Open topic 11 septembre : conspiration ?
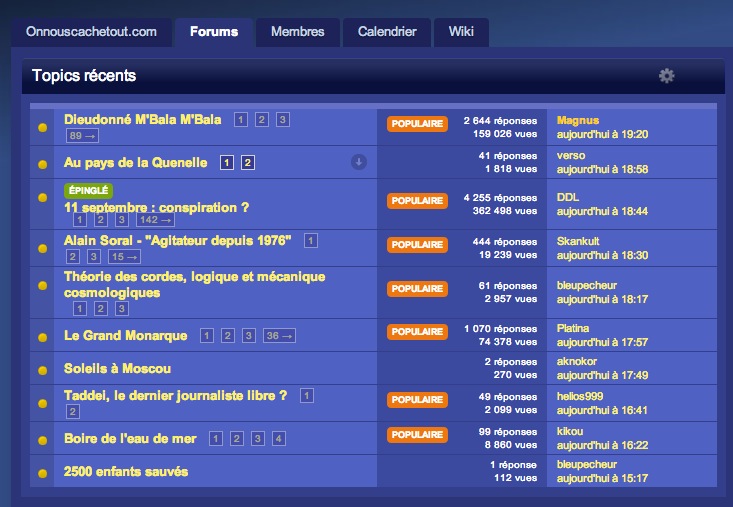733x507 pixels. (x=157, y=207)
